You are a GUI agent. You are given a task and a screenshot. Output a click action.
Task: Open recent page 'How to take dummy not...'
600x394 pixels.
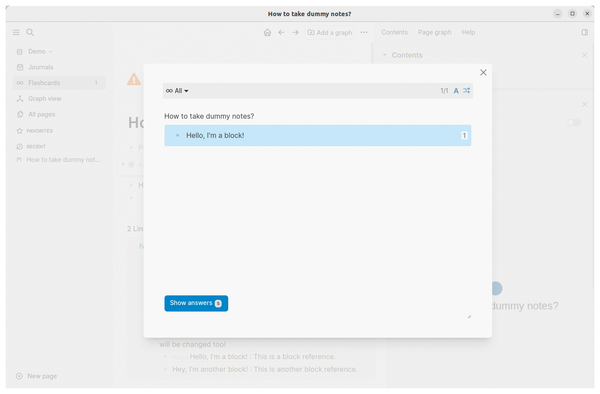[63, 160]
